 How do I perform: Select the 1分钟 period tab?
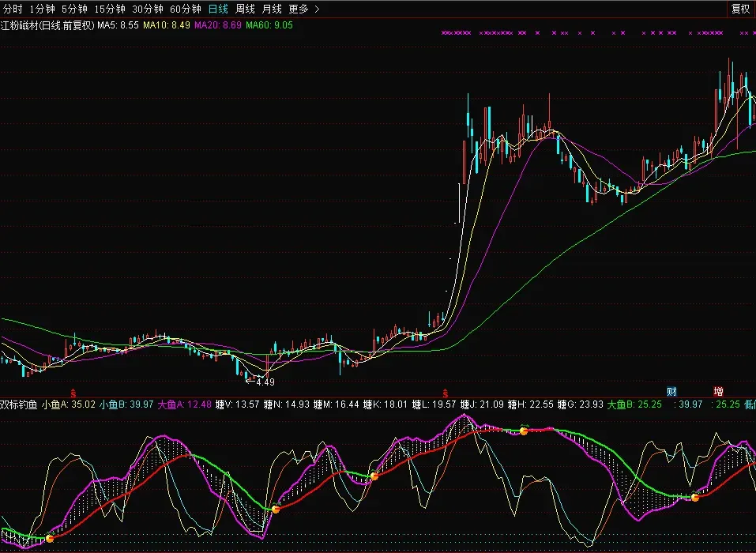point(43,9)
